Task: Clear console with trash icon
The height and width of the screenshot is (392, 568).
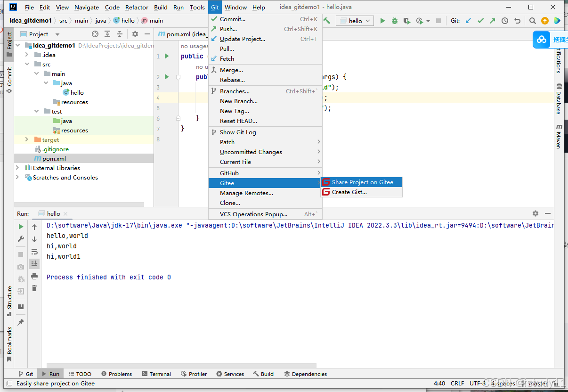Action: point(34,288)
